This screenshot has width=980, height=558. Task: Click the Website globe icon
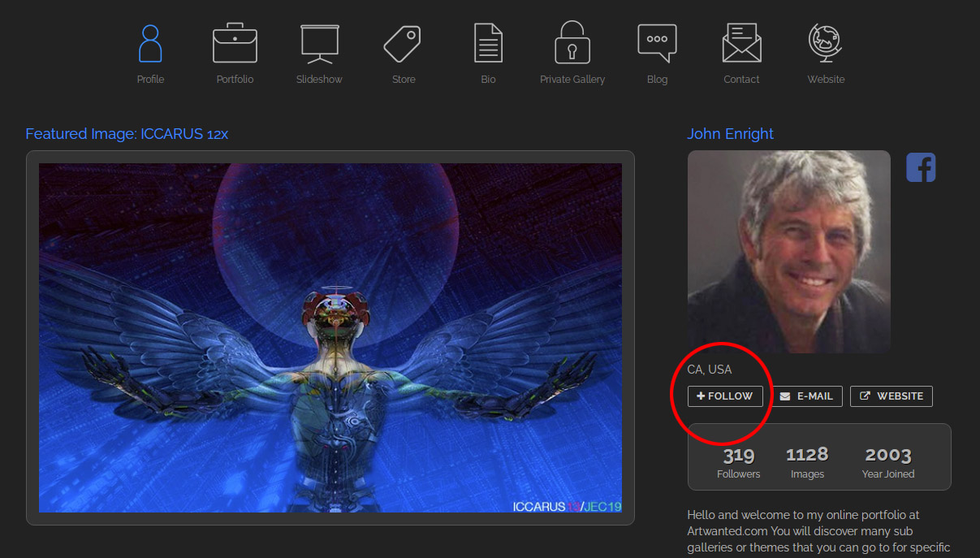click(826, 44)
